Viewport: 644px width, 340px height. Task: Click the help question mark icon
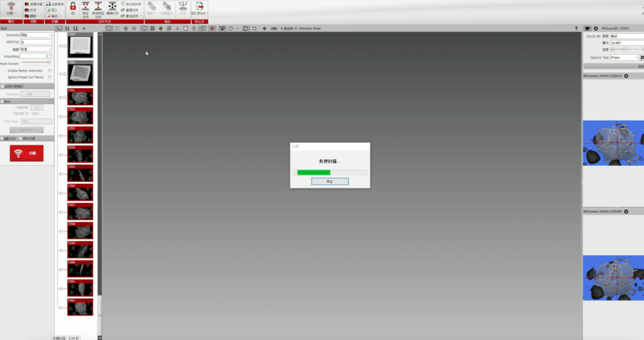coord(576,29)
